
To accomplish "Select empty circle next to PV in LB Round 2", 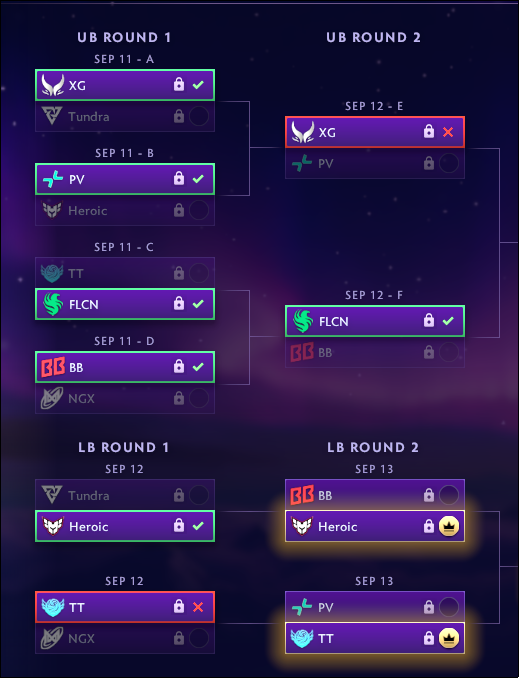I will (x=449, y=607).
